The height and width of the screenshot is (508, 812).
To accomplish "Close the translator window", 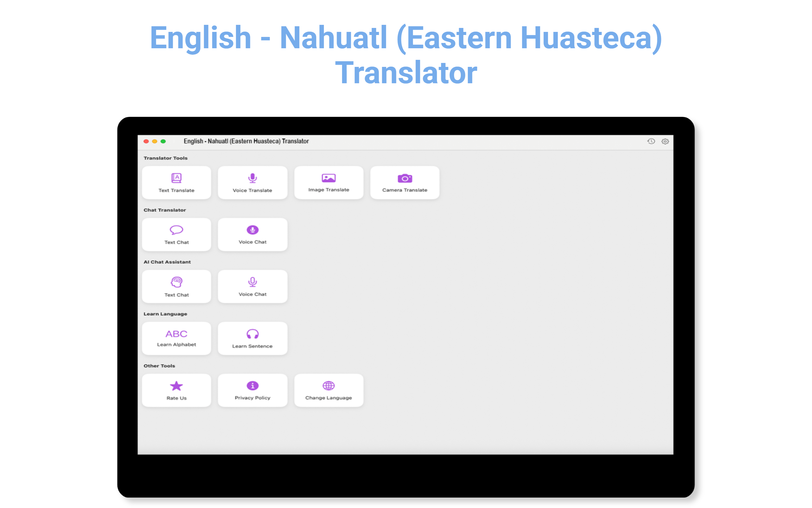I will (146, 141).
